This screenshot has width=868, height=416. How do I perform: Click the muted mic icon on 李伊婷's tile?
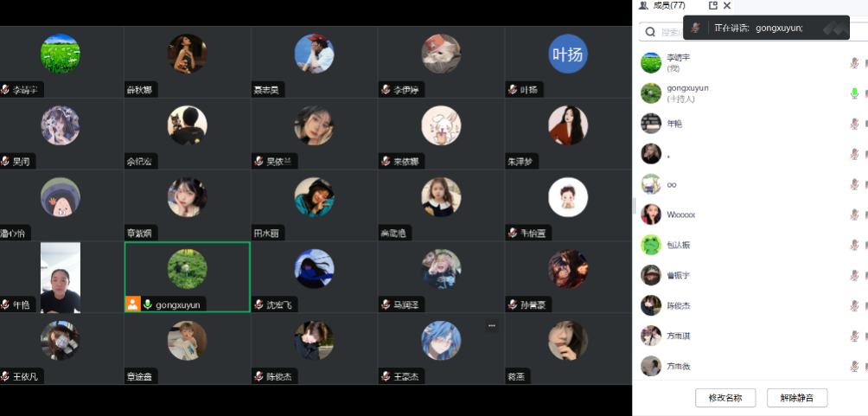point(386,90)
